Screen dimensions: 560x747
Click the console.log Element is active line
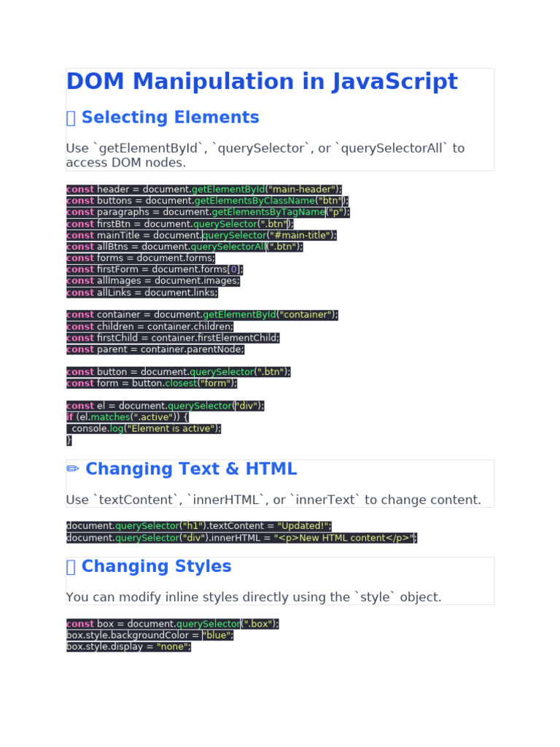pyautogui.click(x=144, y=428)
